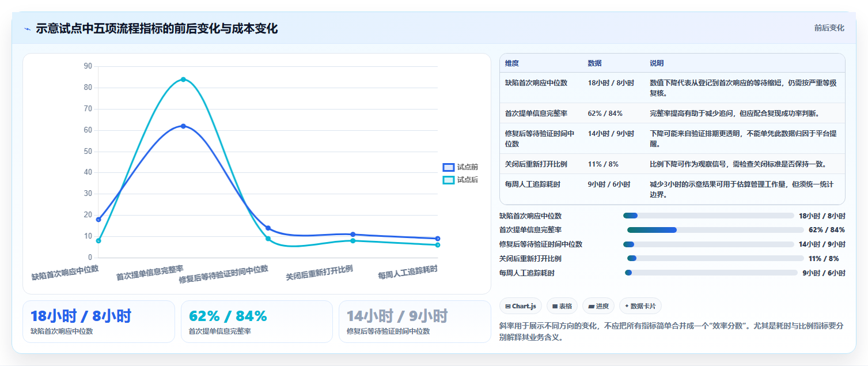868x366 pixels.
Task: Toggle the 试点前 legend entry
Action: coord(460,167)
